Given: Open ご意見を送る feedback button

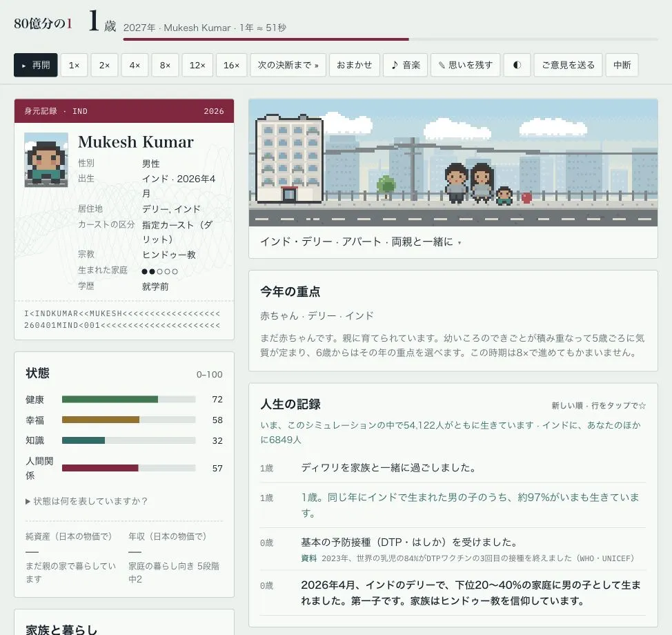Looking at the screenshot, I should (569, 65).
